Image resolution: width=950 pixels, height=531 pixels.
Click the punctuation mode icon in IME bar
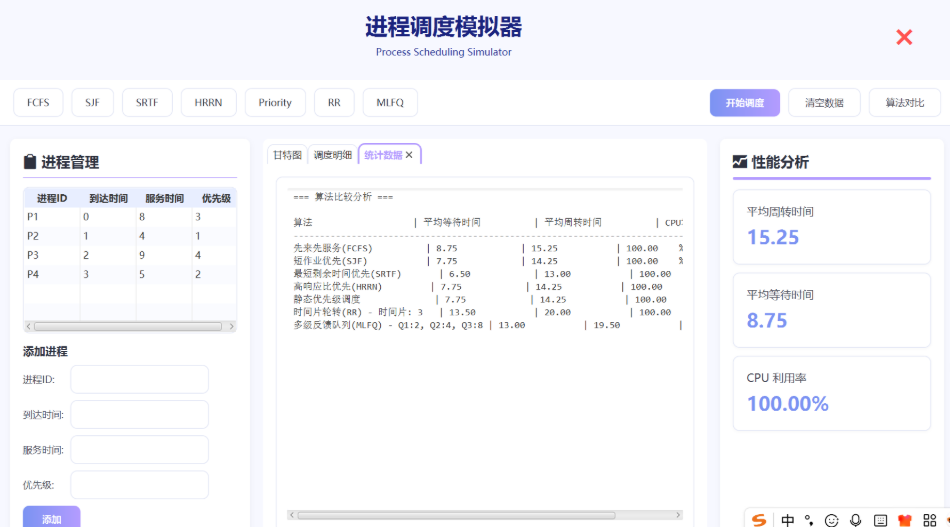tap(809, 520)
